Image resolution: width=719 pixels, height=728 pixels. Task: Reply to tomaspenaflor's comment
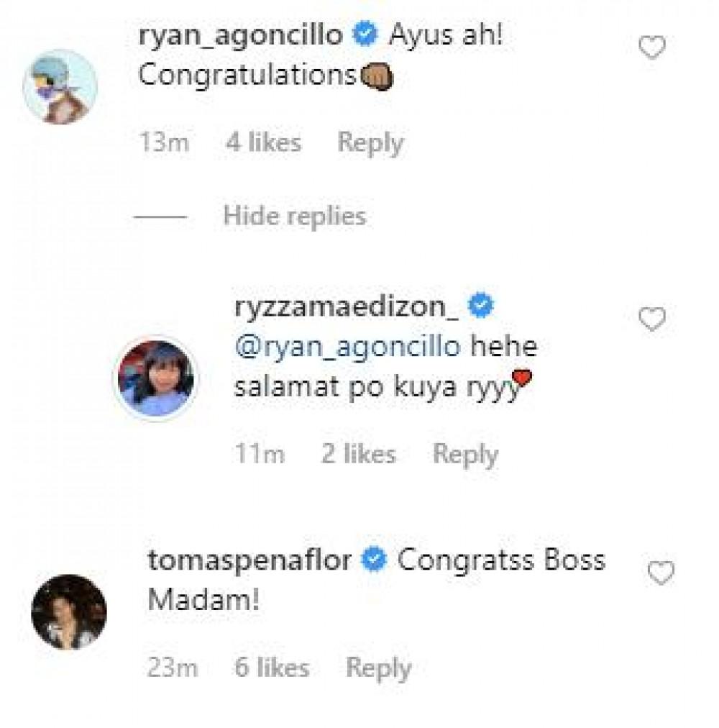coord(379,668)
